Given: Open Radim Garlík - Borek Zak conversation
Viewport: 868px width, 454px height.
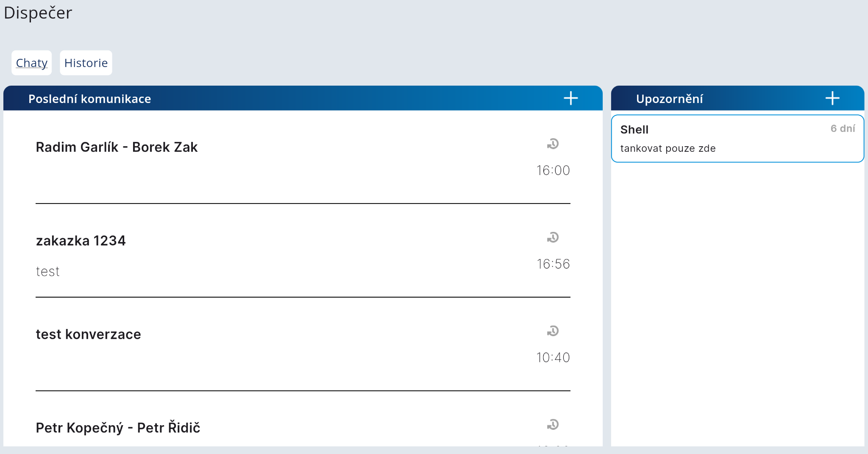Looking at the screenshot, I should 117,147.
